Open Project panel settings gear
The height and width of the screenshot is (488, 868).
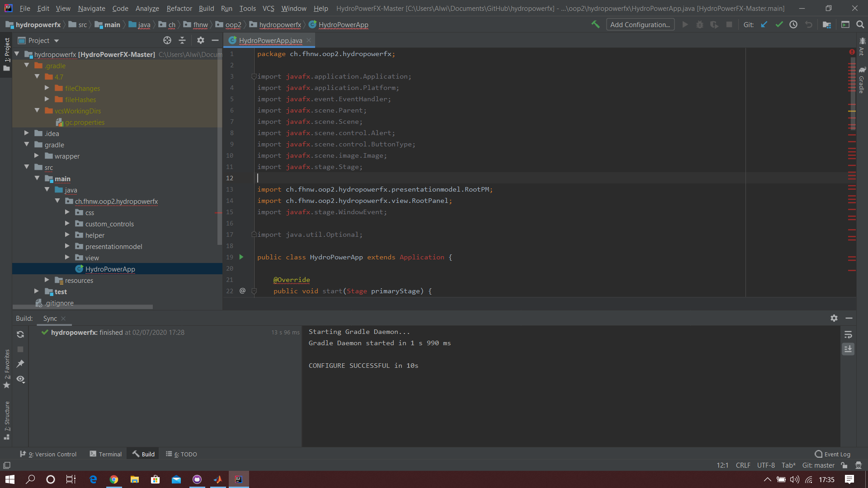click(x=201, y=40)
